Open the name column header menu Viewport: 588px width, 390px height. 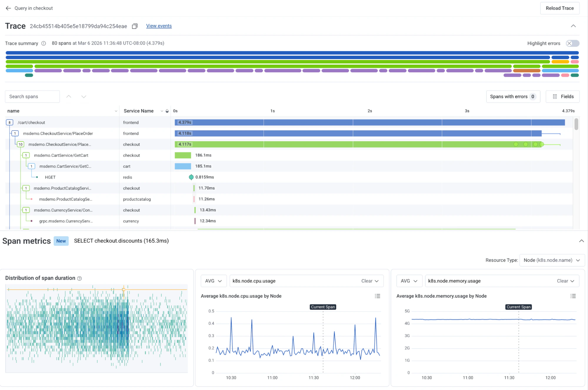[116, 111]
